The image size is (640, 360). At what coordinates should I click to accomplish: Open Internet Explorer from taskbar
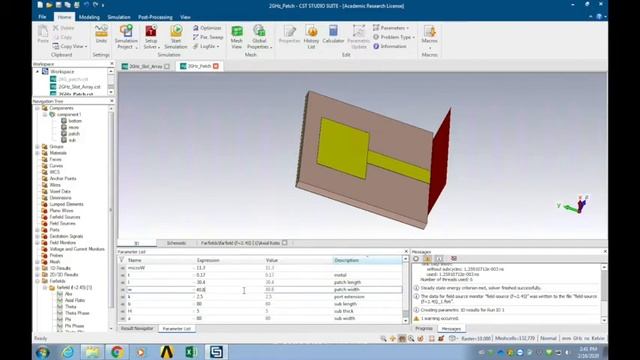(x=68, y=351)
